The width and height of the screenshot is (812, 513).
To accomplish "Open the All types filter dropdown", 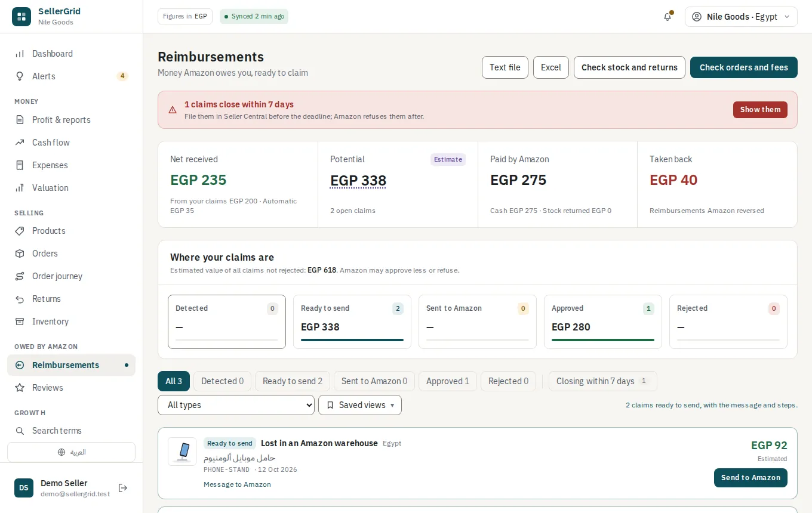I will pos(236,405).
